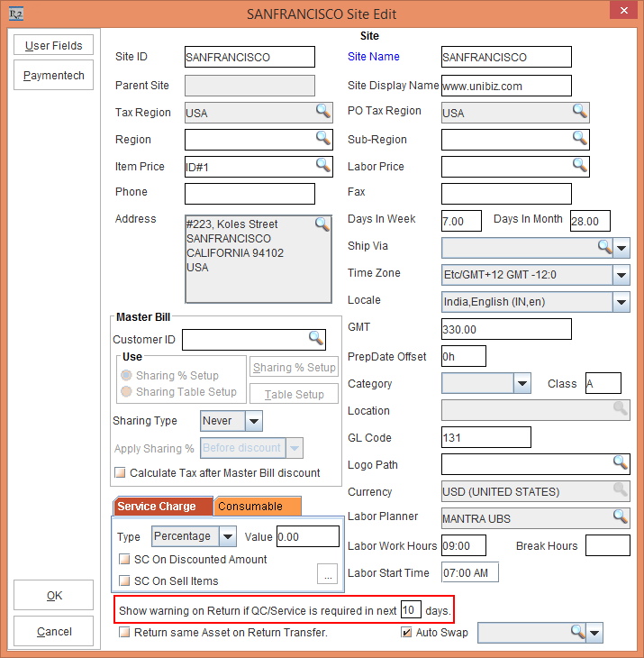Open the Locale dropdown list

621,302
